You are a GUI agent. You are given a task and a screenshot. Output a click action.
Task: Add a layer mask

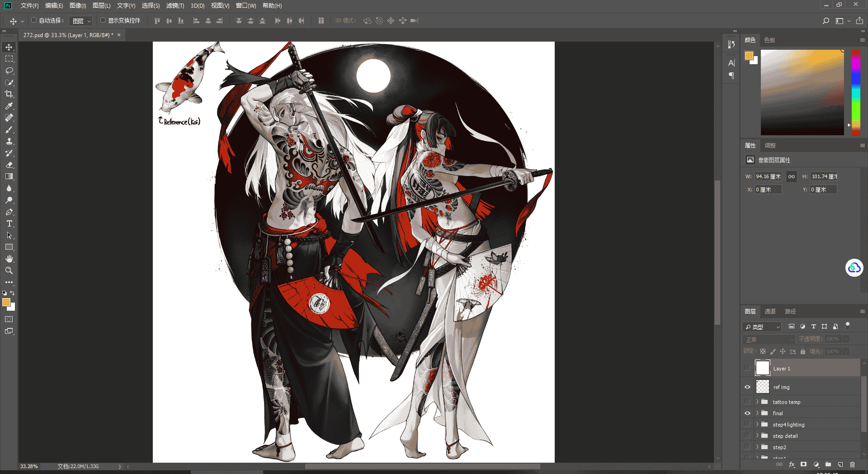[803, 465]
